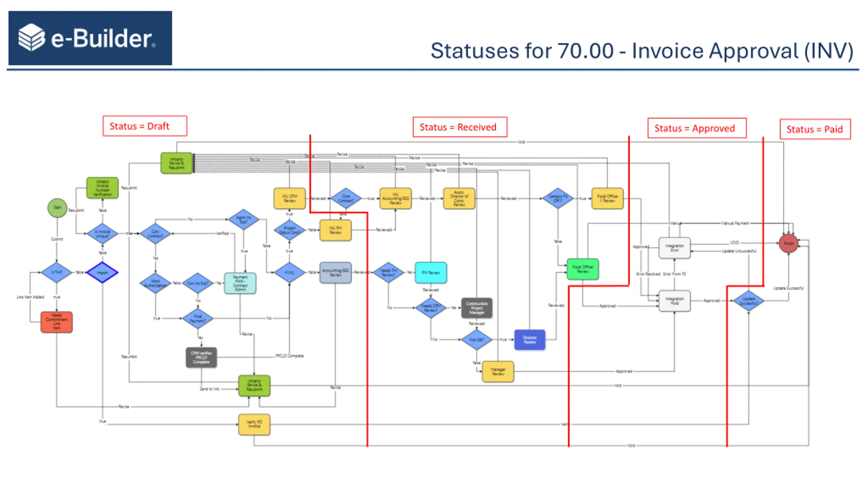868x488 pixels.
Task: Click the 'Status = Draft' label box
Action: (145, 126)
